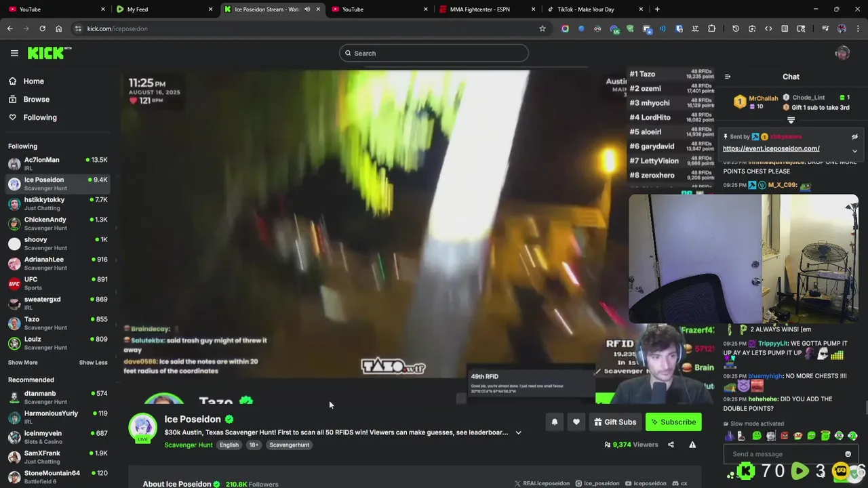Open browser three-dot menu
Screen dimensions: 868x488
coord(858,28)
